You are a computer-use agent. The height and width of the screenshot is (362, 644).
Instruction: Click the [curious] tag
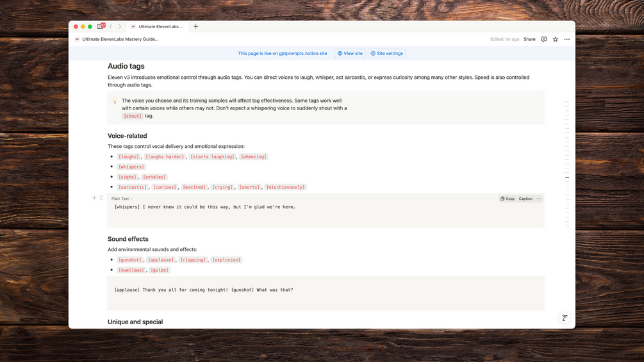click(x=165, y=187)
